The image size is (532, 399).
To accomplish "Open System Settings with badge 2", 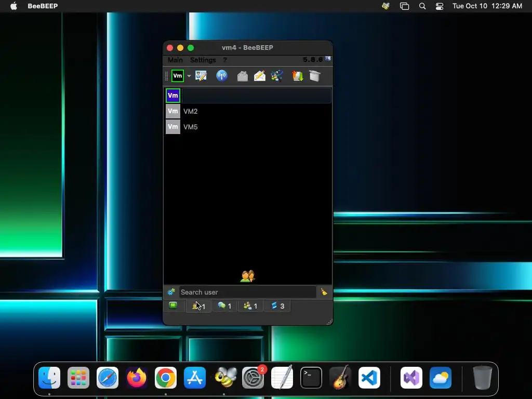I will pyautogui.click(x=253, y=378).
